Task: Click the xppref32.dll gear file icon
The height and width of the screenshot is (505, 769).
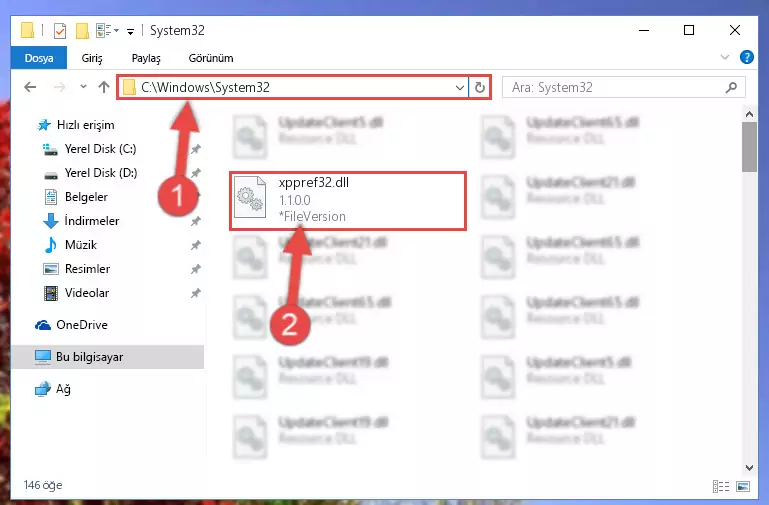Action: (x=250, y=198)
